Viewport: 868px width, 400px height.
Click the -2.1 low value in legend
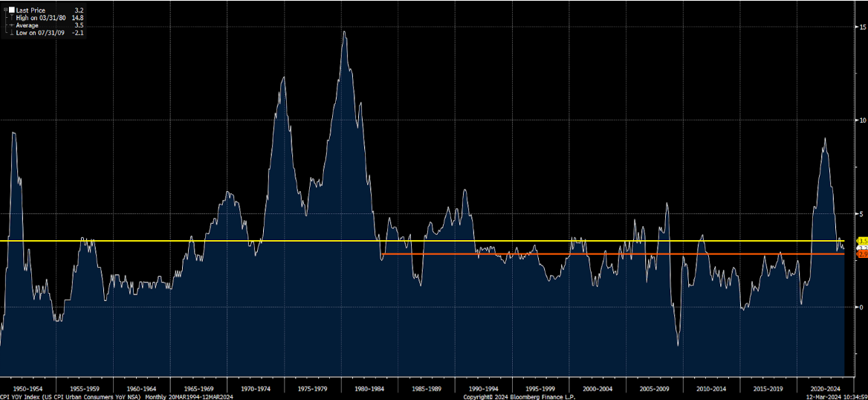point(79,33)
